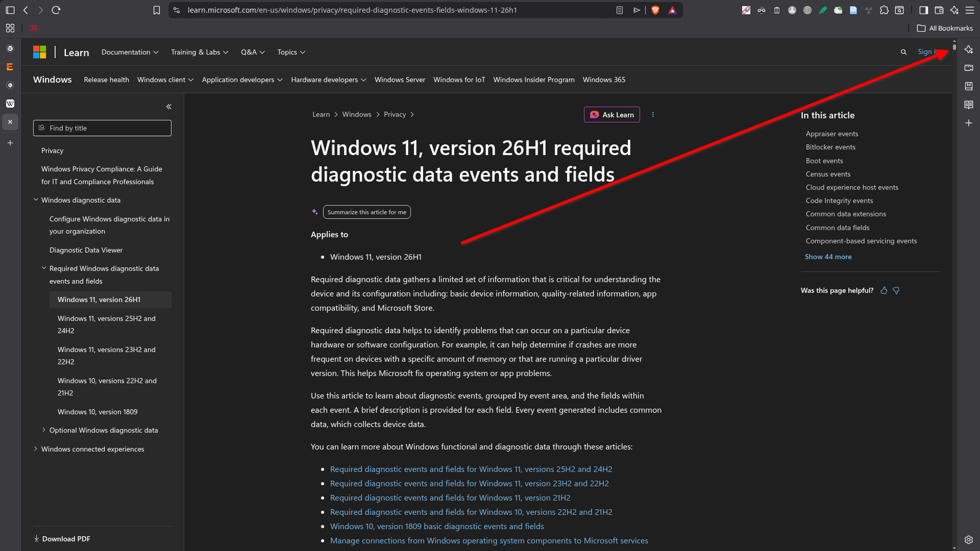The image size is (980, 551).
Task: Open reader mode icon in the address bar
Action: click(619, 10)
